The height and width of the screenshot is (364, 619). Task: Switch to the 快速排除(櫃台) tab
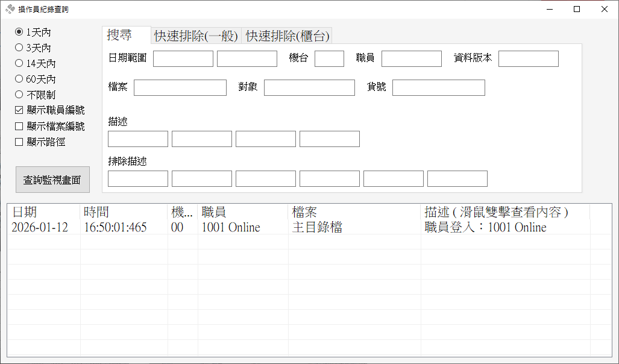(x=286, y=35)
